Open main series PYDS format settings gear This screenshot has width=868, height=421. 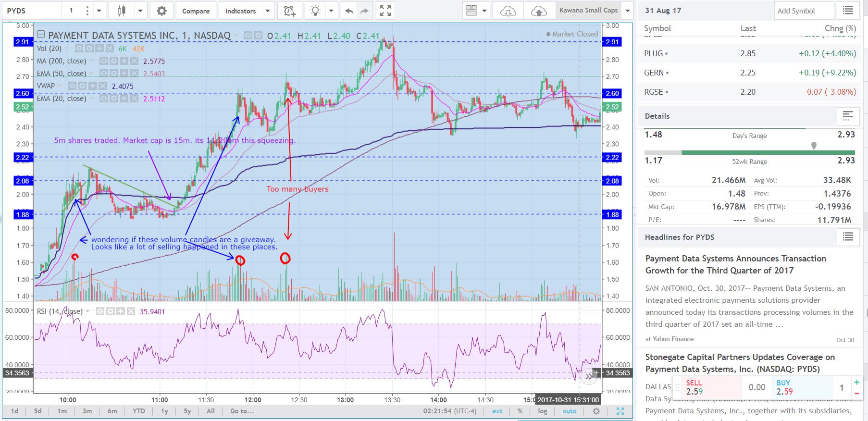(x=258, y=35)
